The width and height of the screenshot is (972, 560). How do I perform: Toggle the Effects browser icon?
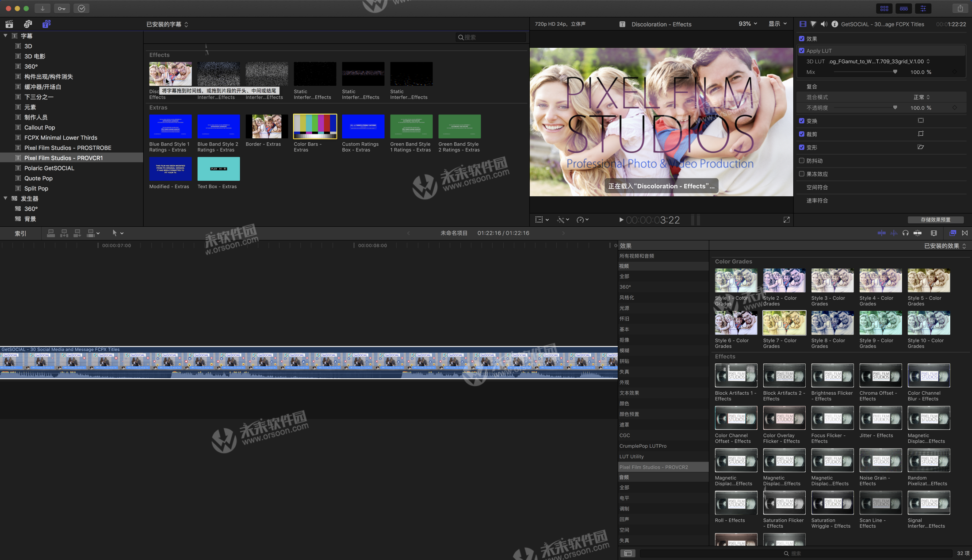pyautogui.click(x=953, y=233)
